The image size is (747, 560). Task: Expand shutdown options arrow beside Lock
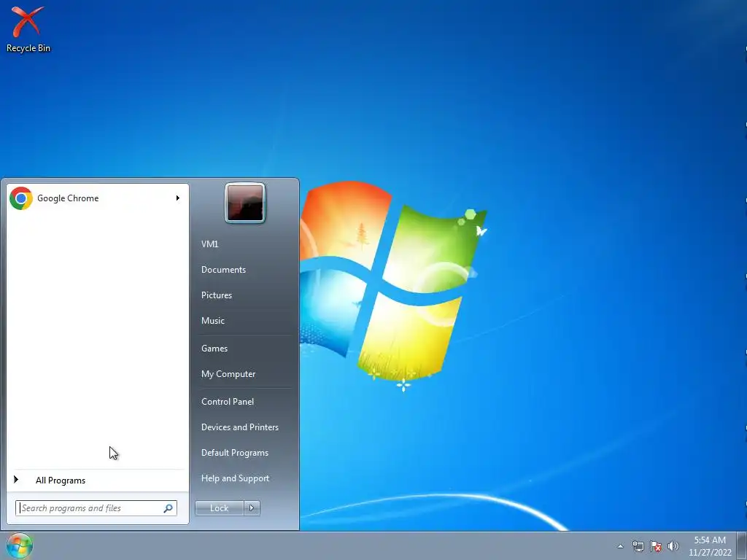point(252,508)
